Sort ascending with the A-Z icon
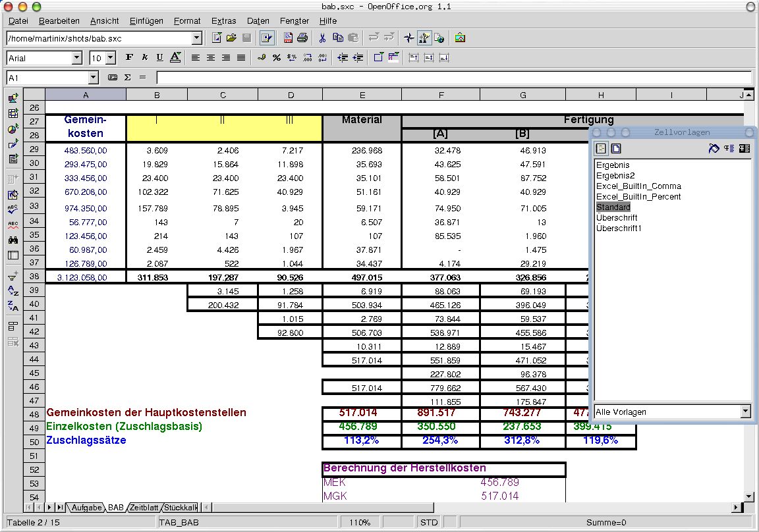The width and height of the screenshot is (759, 532). (x=13, y=291)
